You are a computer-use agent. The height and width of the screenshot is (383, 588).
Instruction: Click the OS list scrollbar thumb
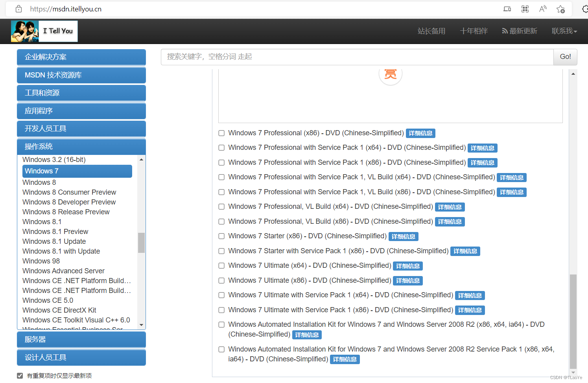141,243
